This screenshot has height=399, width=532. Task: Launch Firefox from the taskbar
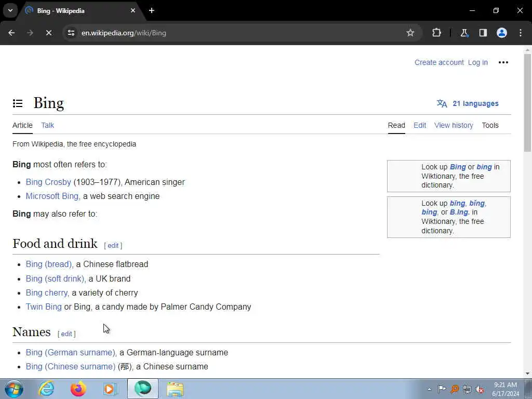click(x=78, y=389)
